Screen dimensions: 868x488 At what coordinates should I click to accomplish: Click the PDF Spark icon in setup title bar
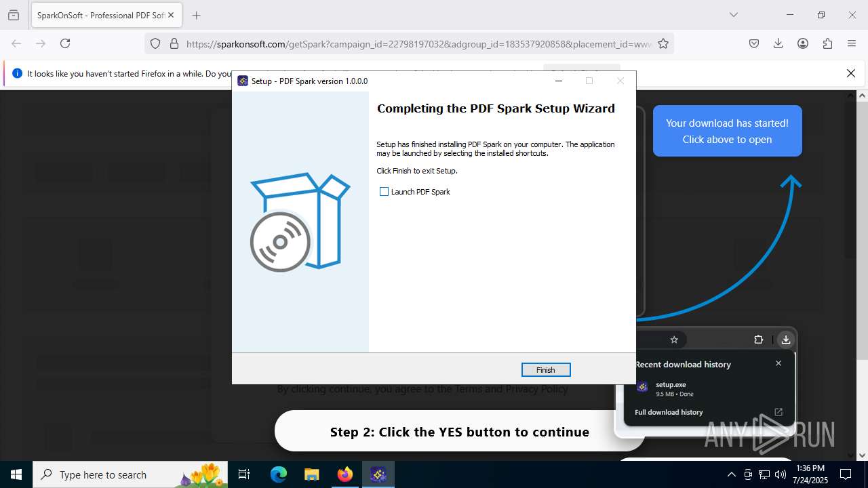(243, 81)
